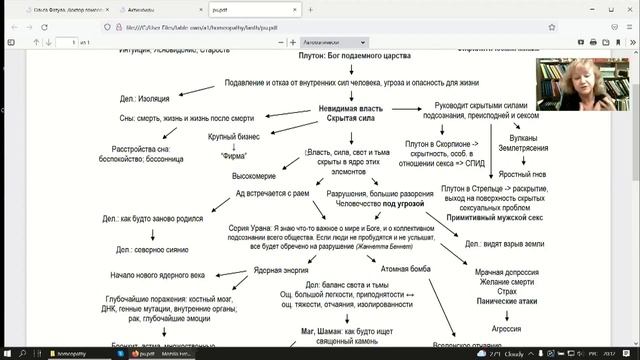Close the second browser tab
The image size is (640, 360).
coord(201,10)
